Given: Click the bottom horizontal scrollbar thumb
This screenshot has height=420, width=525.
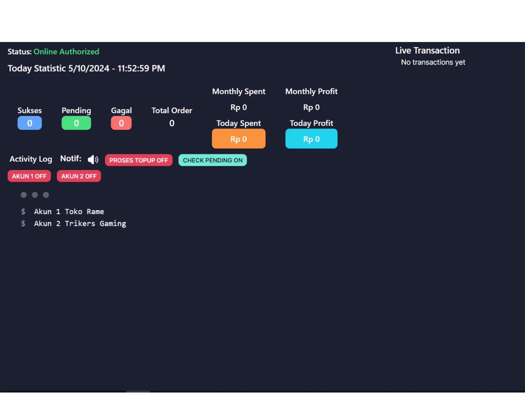Looking at the screenshot, I should [138, 391].
